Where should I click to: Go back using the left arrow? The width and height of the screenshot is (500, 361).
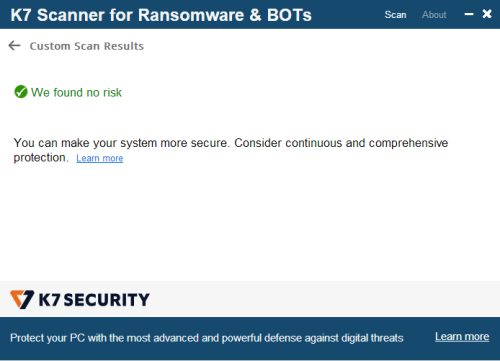(14, 46)
